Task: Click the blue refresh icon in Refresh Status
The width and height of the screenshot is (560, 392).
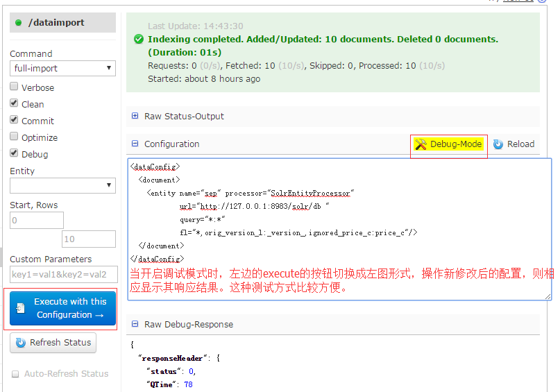Action: pos(21,342)
